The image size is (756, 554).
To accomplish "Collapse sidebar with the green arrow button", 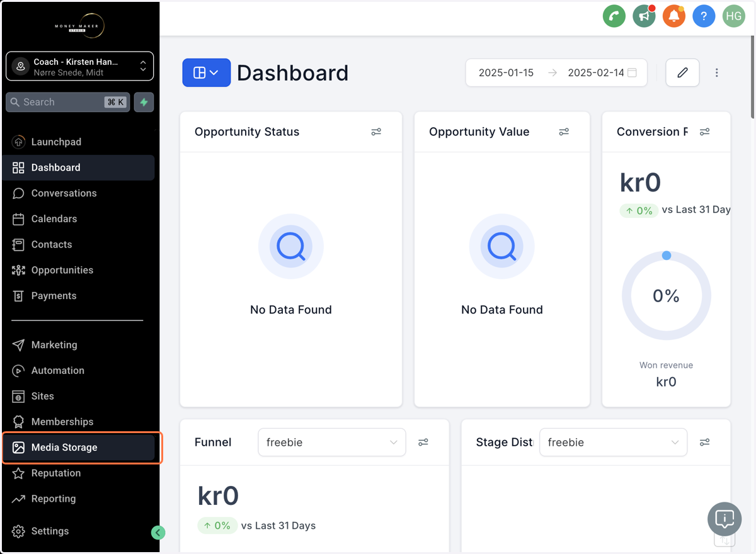I will pos(158,533).
